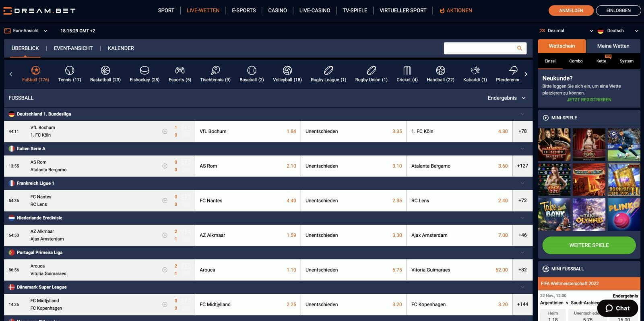Open +127 more markets for AS Rom
The width and height of the screenshot is (644, 321).
[x=522, y=166]
